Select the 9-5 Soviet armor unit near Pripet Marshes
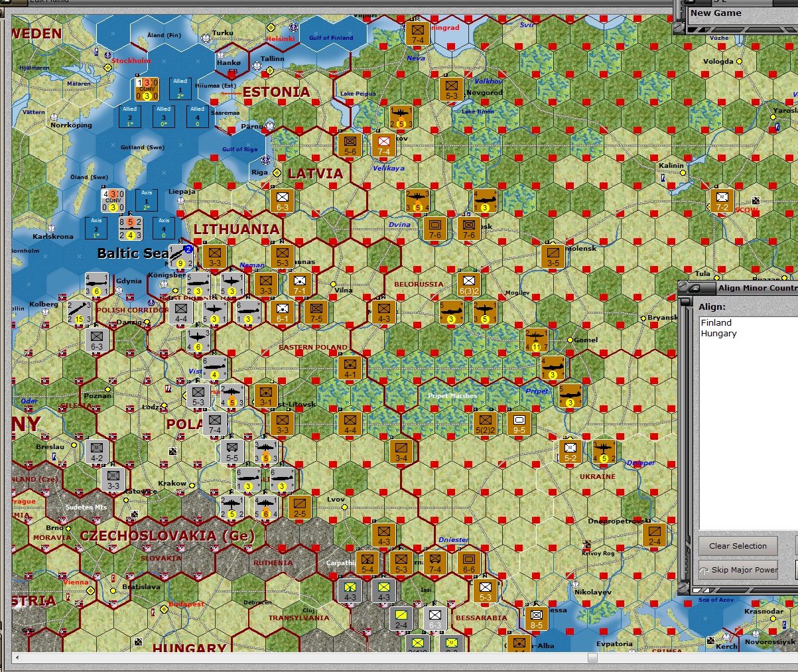 pyautogui.click(x=519, y=424)
